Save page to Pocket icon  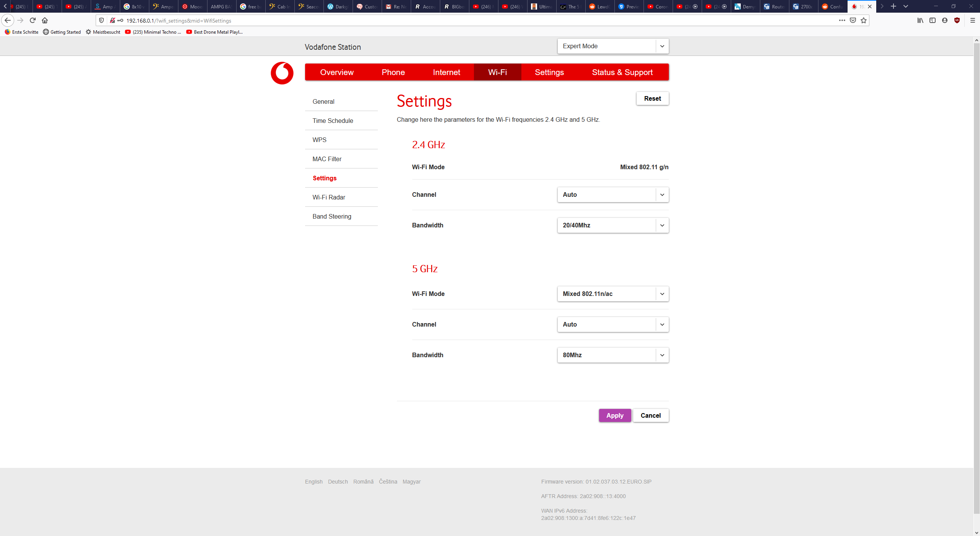tap(853, 20)
